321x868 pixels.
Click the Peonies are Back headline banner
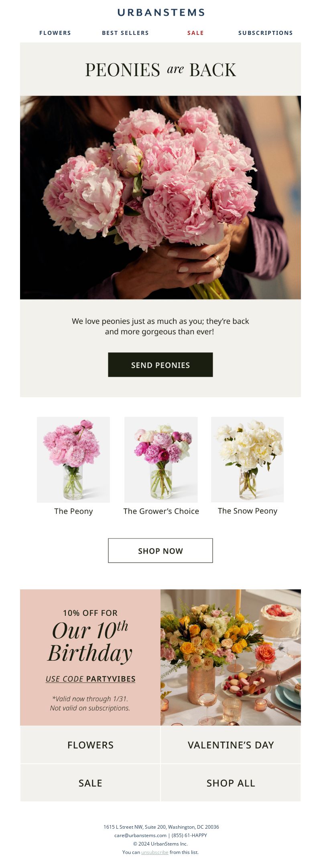[160, 69]
